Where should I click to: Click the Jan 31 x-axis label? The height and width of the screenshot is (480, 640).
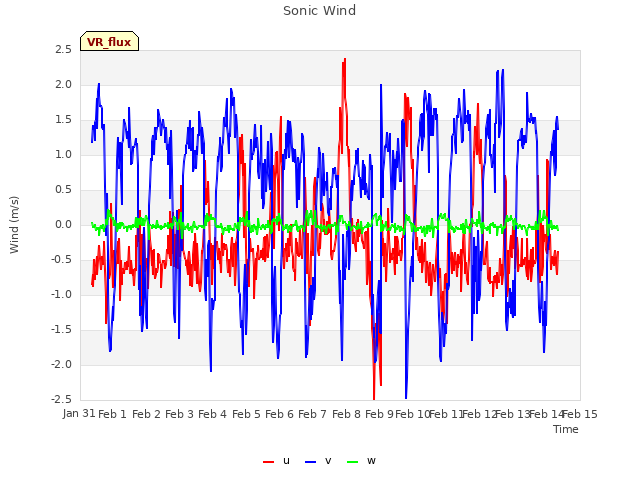pyautogui.click(x=79, y=414)
